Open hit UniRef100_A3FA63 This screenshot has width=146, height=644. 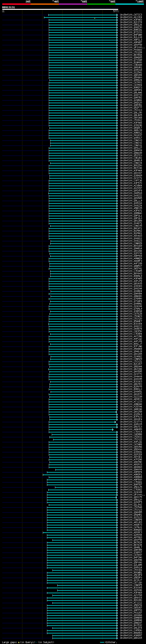(x=131, y=20)
